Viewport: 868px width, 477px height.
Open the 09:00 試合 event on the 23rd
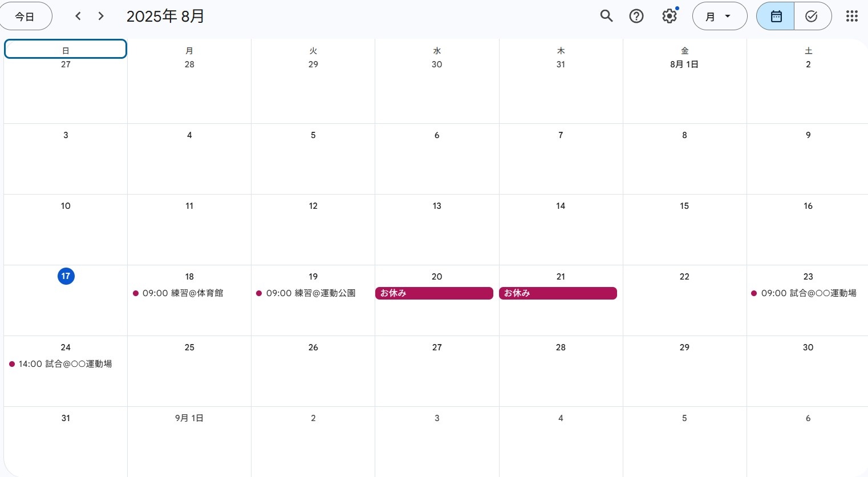pos(808,293)
